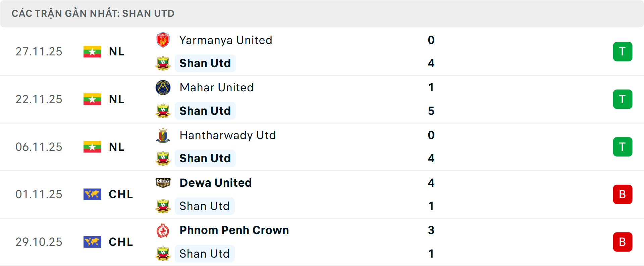This screenshot has height=266, width=644.
Task: Click Phnom Penh Crown team name
Action: [x=234, y=230]
